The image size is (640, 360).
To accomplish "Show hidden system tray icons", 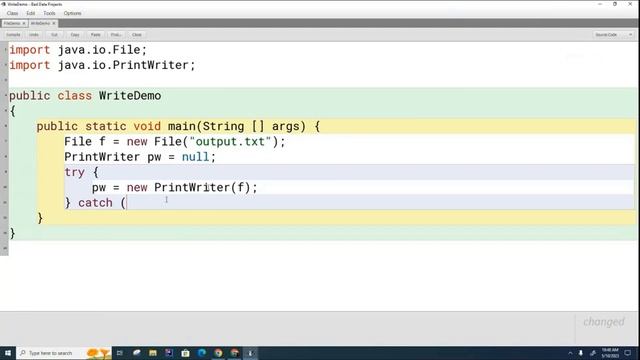I will 570,353.
